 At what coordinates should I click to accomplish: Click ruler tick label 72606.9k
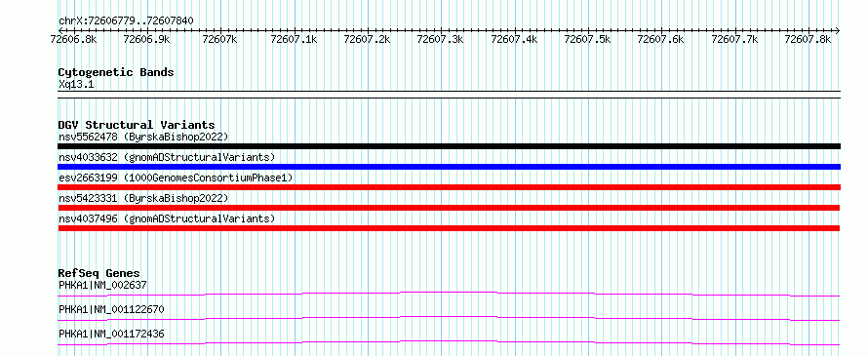[146, 39]
